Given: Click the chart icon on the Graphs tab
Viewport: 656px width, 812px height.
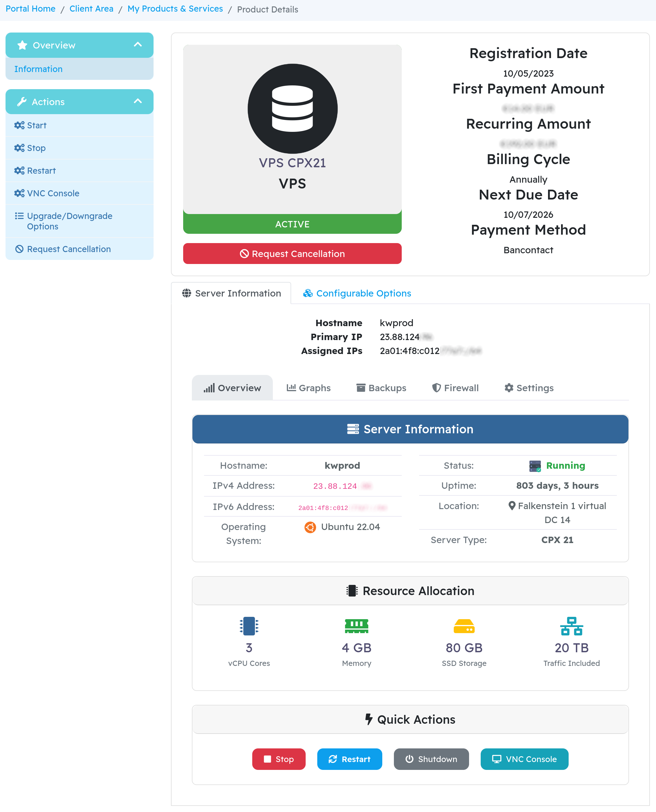Looking at the screenshot, I should pos(291,388).
